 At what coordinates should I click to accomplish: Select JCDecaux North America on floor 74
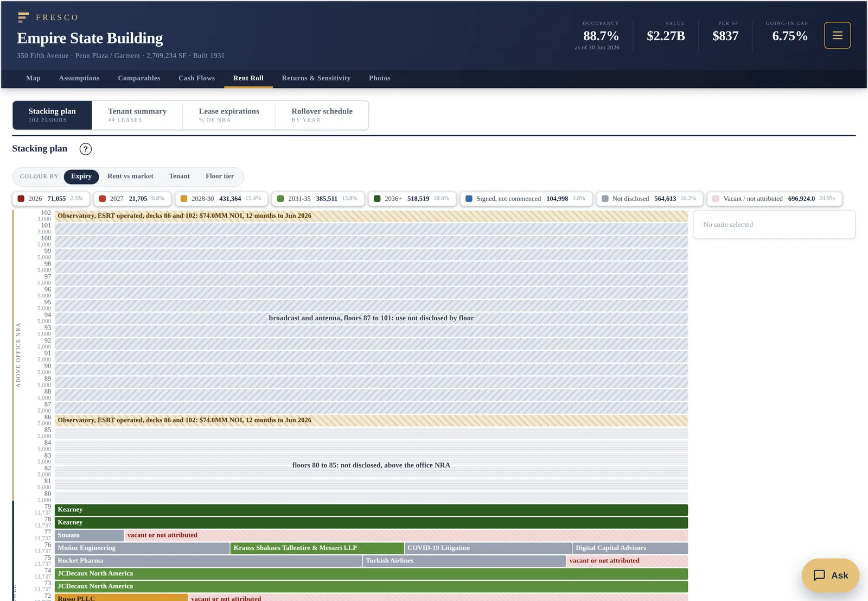tap(371, 574)
